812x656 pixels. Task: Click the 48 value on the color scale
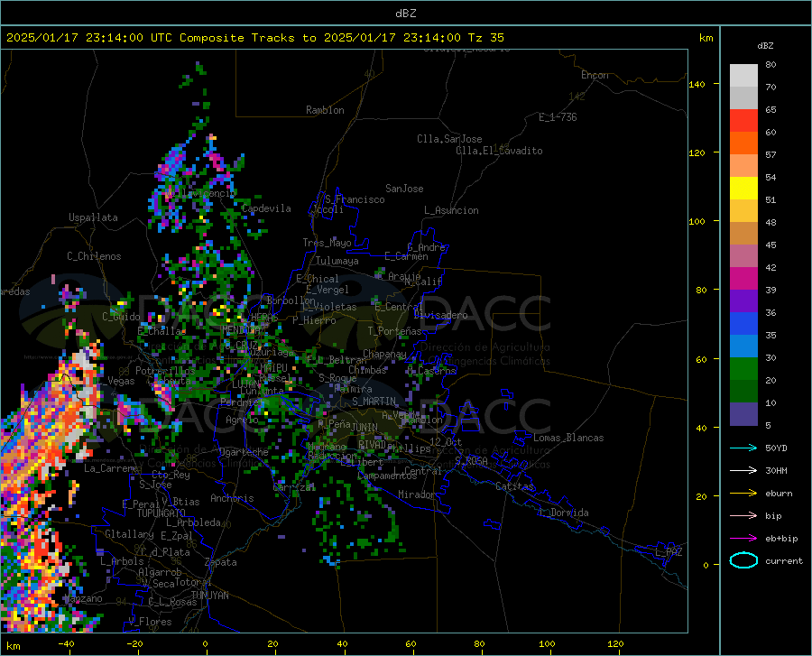coord(770,223)
